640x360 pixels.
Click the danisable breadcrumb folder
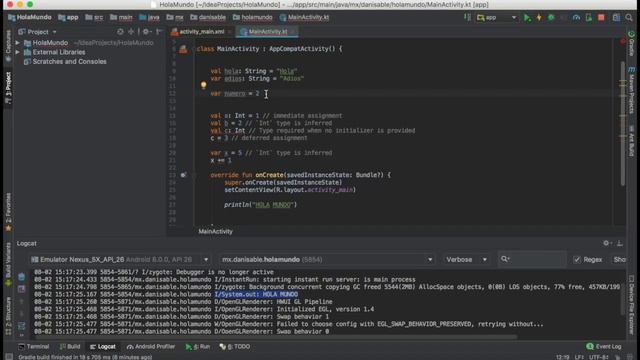[x=208, y=18]
